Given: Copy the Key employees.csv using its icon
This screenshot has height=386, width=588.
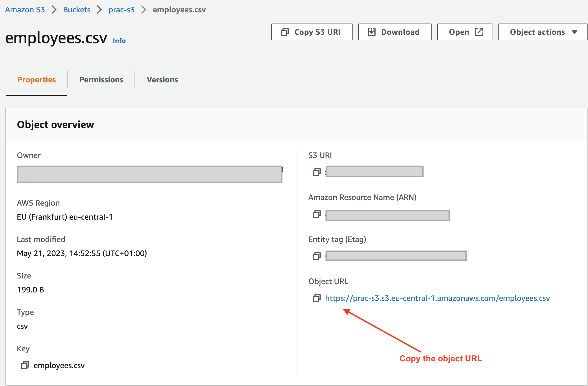Looking at the screenshot, I should pos(25,365).
